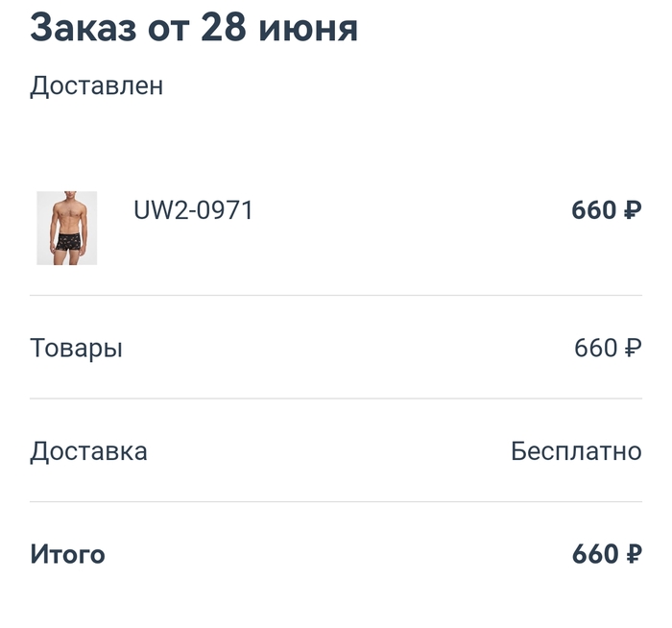Select the Итого total amount 660 ₽
Screen dimensions: 672x628
(x=607, y=554)
